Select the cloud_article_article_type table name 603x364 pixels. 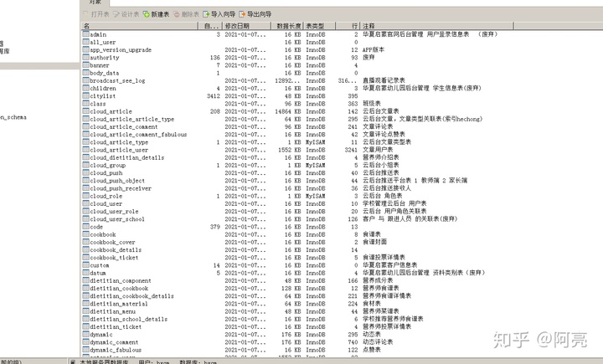coord(132,119)
